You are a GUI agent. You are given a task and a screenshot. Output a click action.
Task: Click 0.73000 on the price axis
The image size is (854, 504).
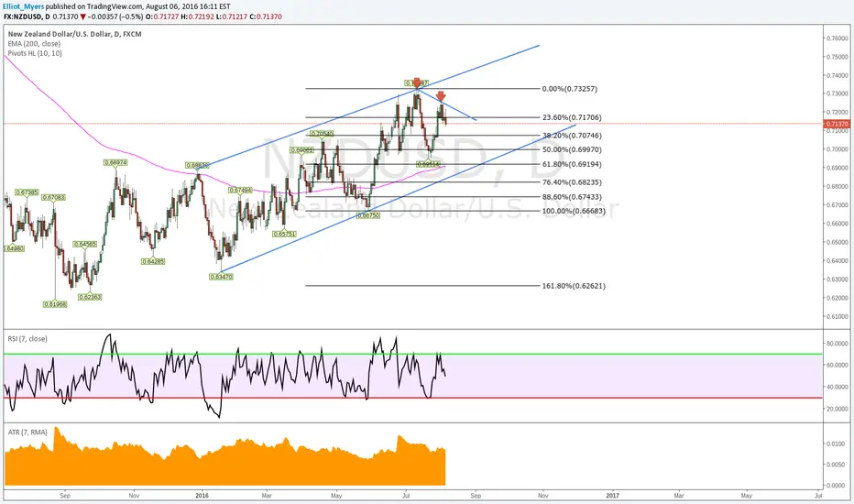(838, 93)
